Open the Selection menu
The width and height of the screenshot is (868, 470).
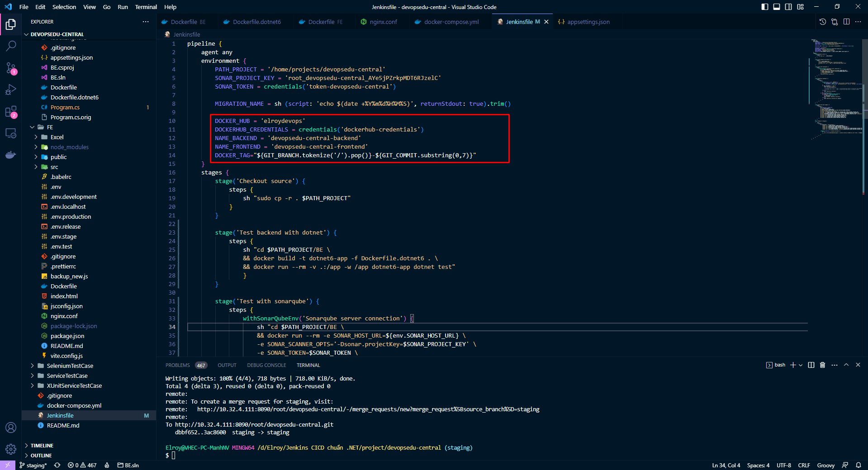[64, 7]
